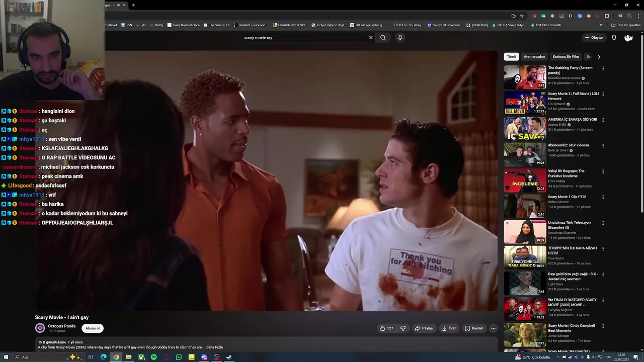Open Scary Movie 1 Clip PT.III title

pyautogui.click(x=567, y=197)
